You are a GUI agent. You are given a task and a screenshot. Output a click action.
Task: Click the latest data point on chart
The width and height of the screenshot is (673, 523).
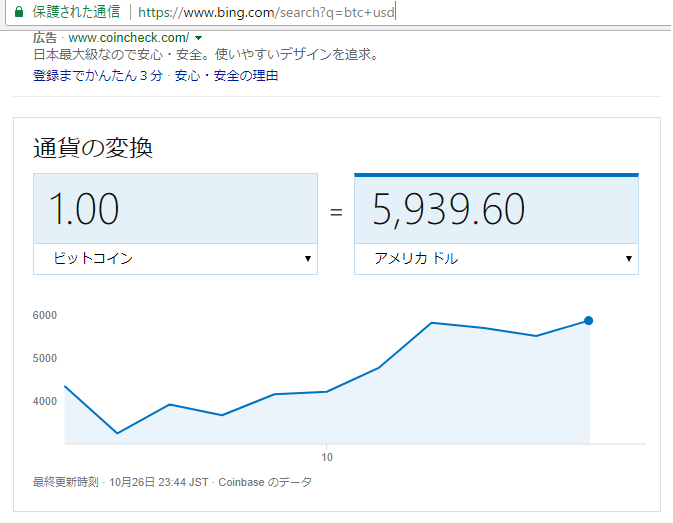tap(588, 320)
